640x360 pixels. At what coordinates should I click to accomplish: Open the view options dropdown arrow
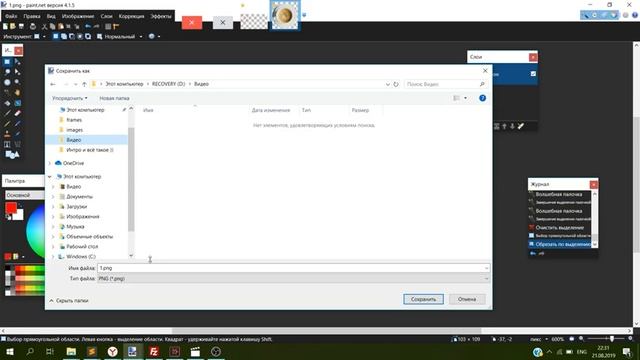click(x=465, y=98)
